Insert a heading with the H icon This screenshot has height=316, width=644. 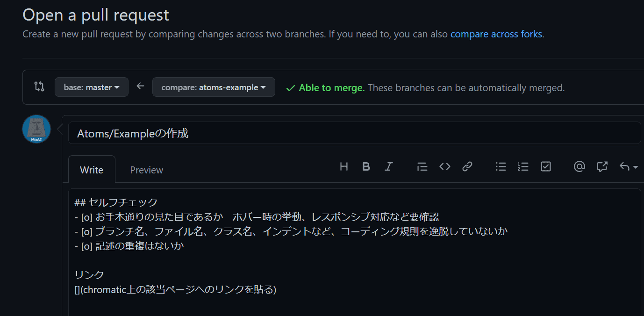click(x=344, y=166)
